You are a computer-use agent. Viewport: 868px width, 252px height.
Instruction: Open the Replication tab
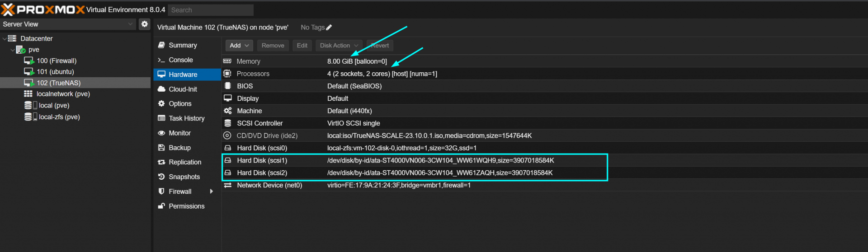pyautogui.click(x=187, y=162)
